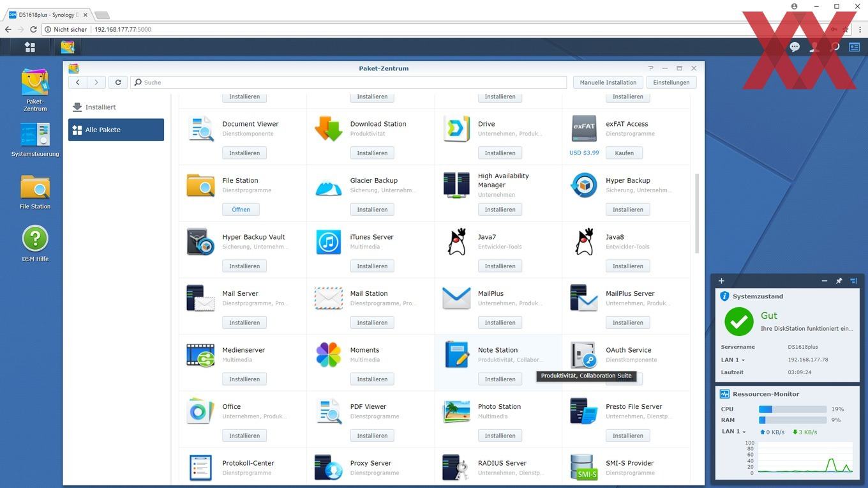This screenshot has width=868, height=488.
Task: Open the Systemsteuerung desktop icon
Action: (x=35, y=140)
